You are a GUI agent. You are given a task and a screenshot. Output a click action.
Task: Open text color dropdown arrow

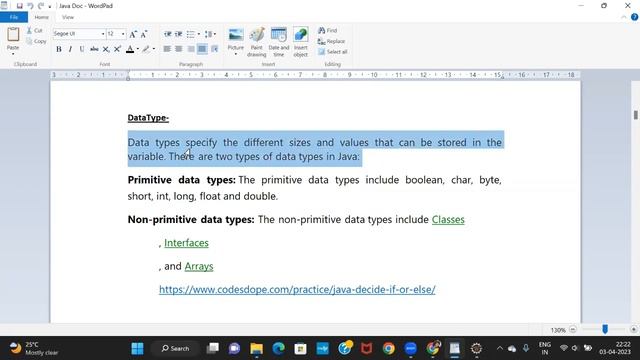[138, 49]
